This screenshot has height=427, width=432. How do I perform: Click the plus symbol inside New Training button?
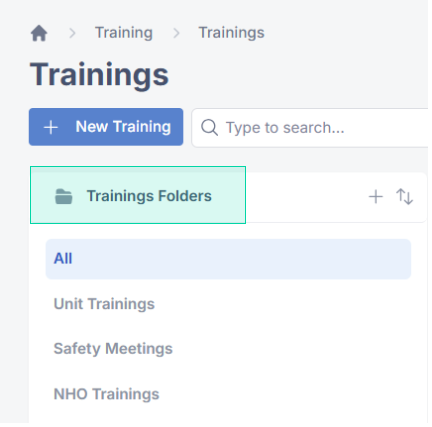(x=51, y=127)
